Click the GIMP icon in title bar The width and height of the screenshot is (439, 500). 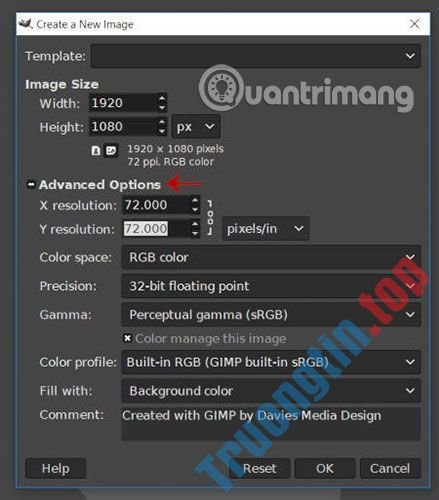(x=25, y=24)
